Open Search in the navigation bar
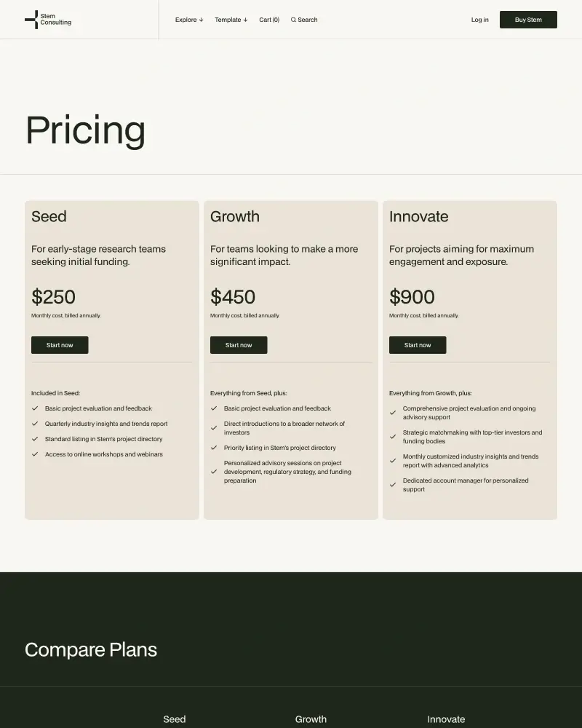The image size is (582, 728). pos(307,20)
